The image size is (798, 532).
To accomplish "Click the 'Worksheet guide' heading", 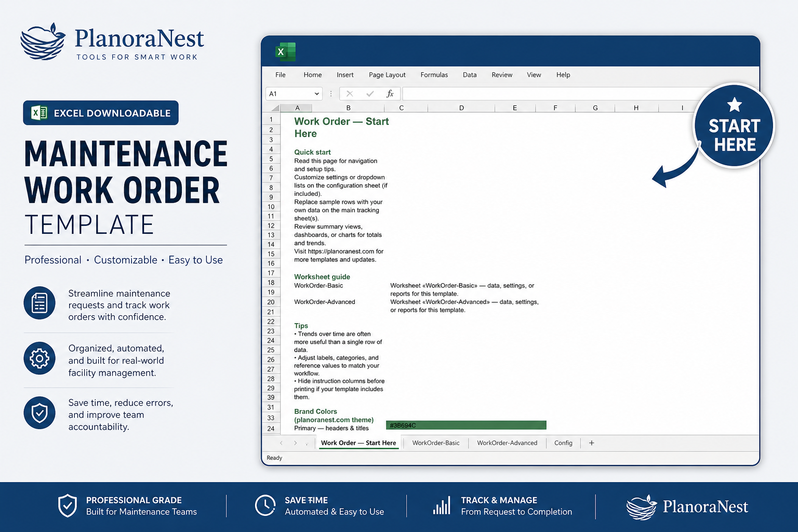I will (x=322, y=277).
